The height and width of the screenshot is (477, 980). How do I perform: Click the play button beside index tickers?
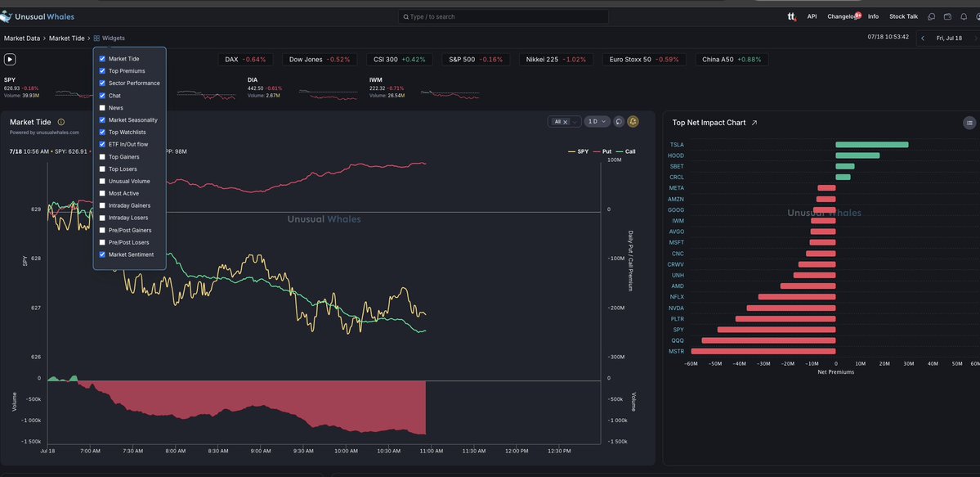pyautogui.click(x=9, y=60)
